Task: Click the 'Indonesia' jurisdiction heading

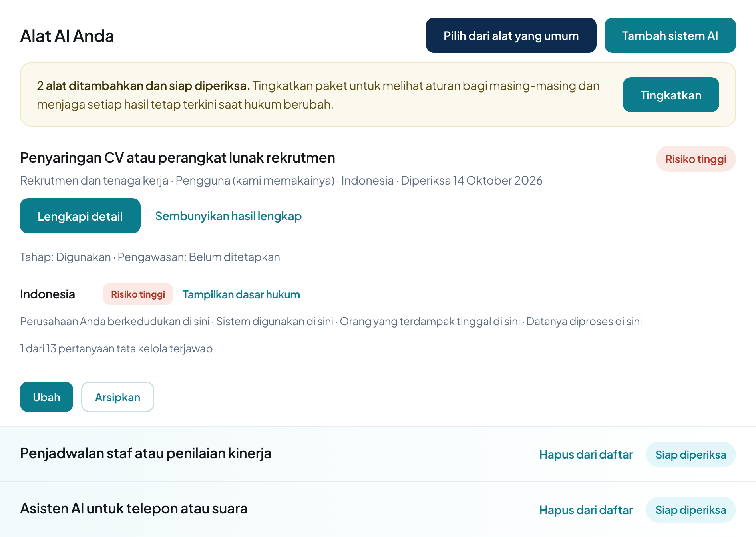Action: click(48, 294)
